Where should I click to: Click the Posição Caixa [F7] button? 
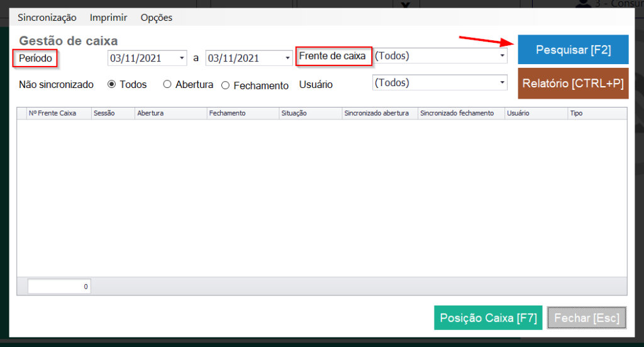click(488, 318)
